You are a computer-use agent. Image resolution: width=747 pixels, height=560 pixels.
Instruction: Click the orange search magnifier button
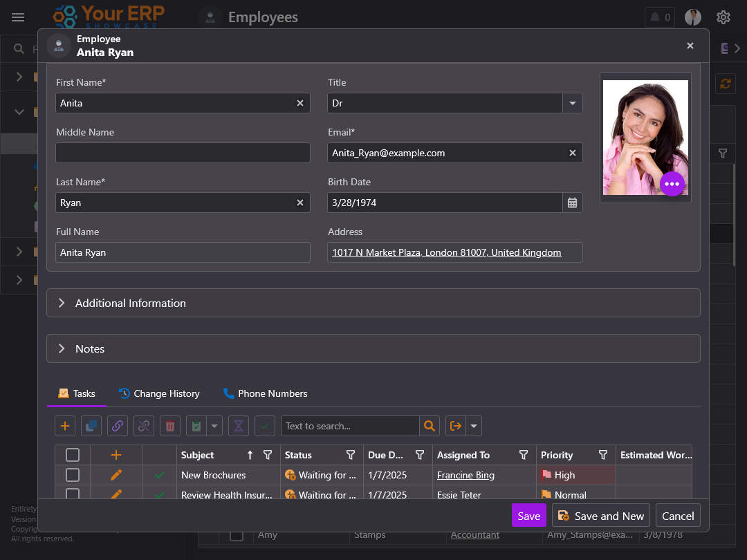click(430, 426)
